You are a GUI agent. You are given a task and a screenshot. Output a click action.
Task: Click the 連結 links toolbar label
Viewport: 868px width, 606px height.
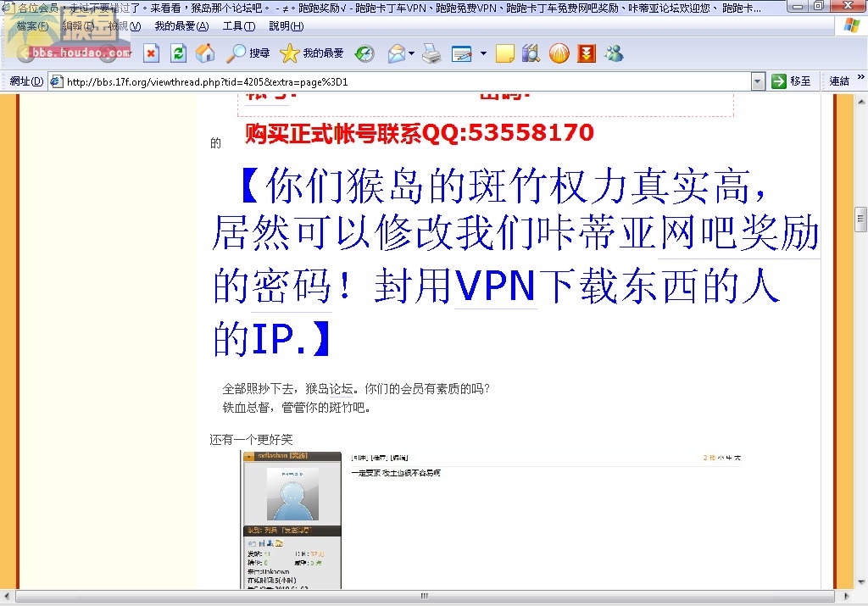[x=839, y=81]
